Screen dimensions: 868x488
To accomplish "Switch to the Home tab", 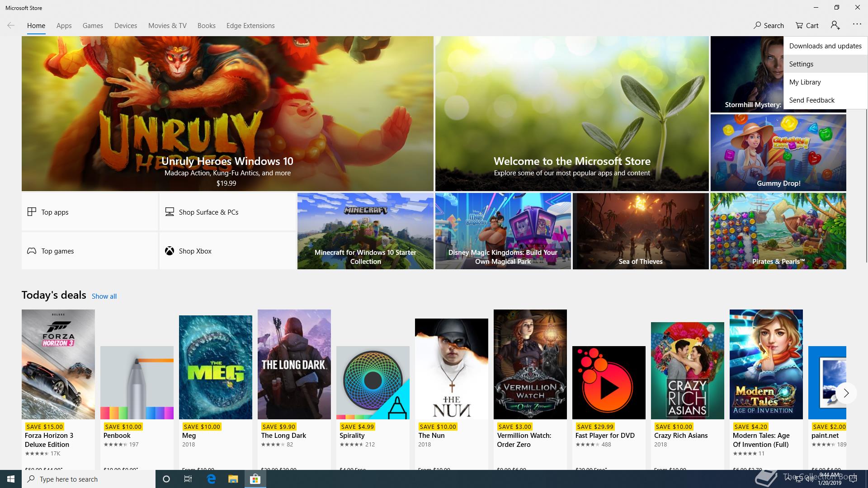I will 36,26.
